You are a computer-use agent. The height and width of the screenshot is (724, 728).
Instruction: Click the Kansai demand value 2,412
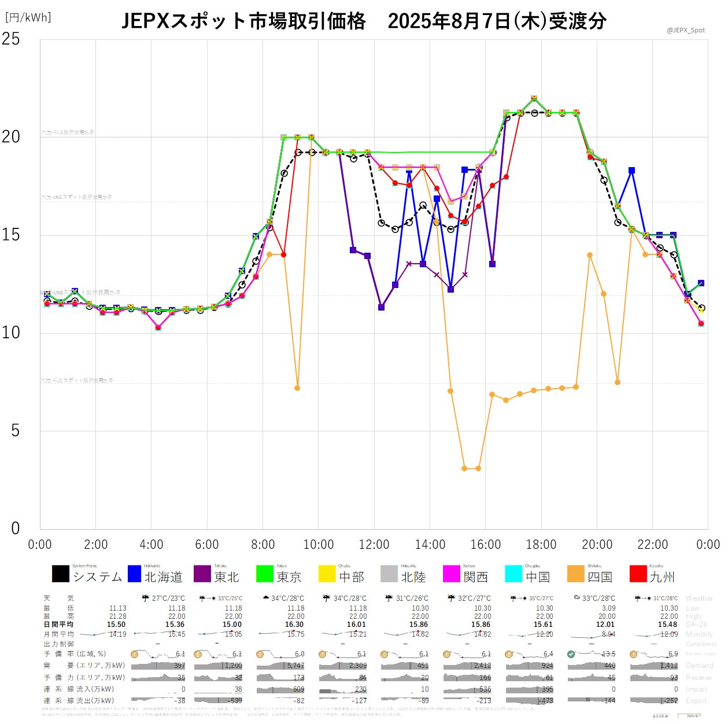tap(482, 666)
